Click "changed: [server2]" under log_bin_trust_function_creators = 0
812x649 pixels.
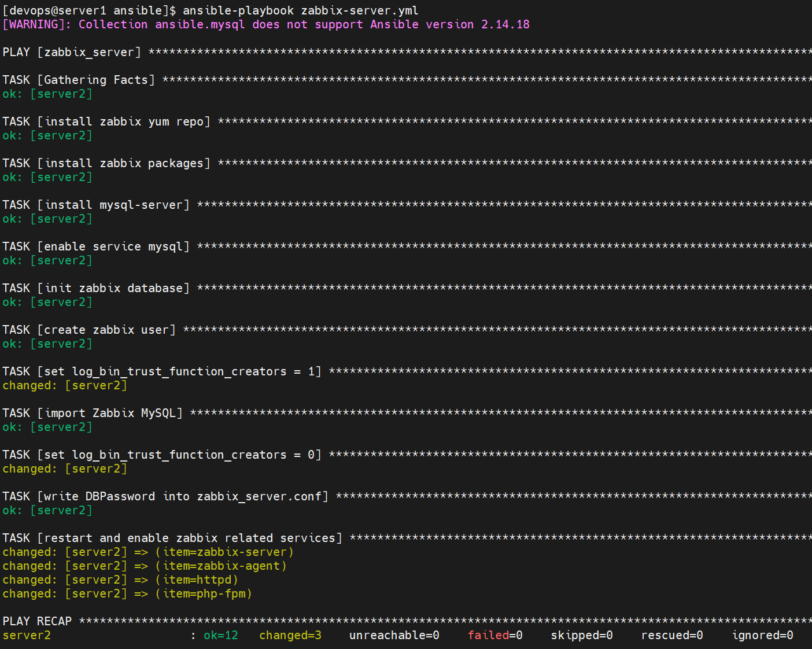click(x=65, y=469)
